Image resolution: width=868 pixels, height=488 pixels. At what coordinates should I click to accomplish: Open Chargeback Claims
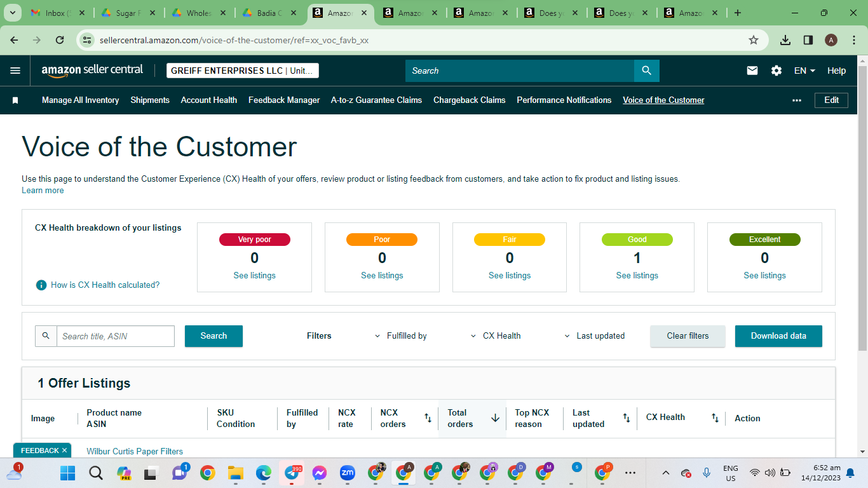click(470, 100)
